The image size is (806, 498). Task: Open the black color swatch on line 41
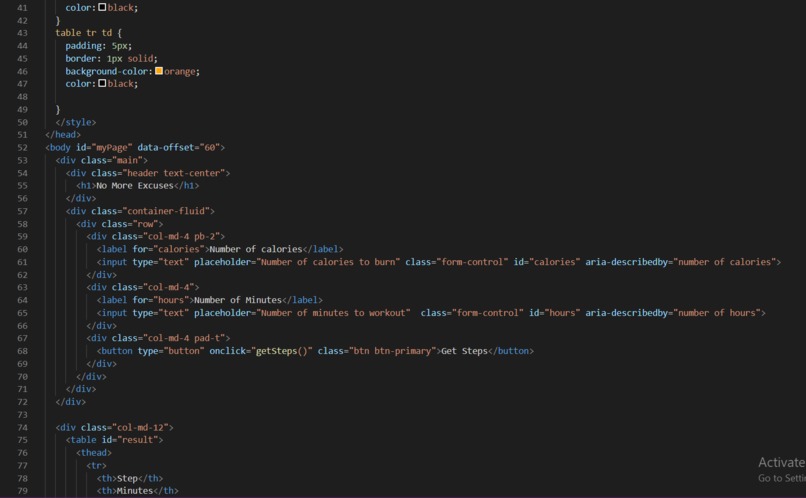[x=102, y=7]
